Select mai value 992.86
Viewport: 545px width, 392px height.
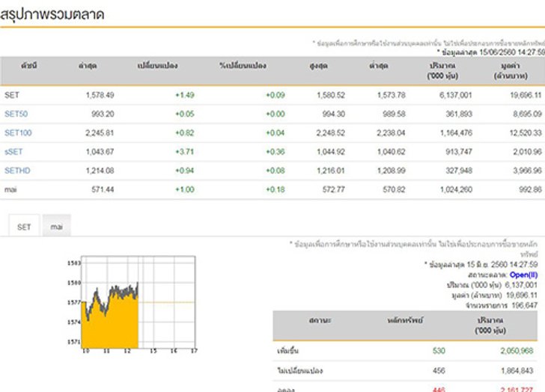click(x=530, y=189)
